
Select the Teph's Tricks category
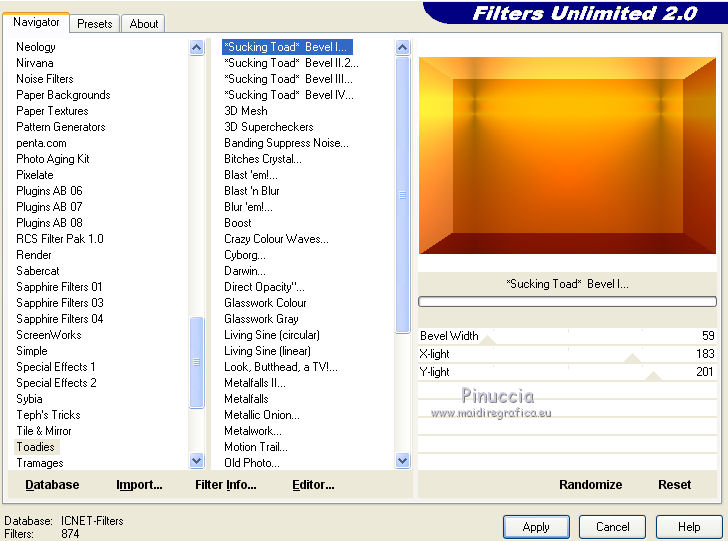[48, 415]
